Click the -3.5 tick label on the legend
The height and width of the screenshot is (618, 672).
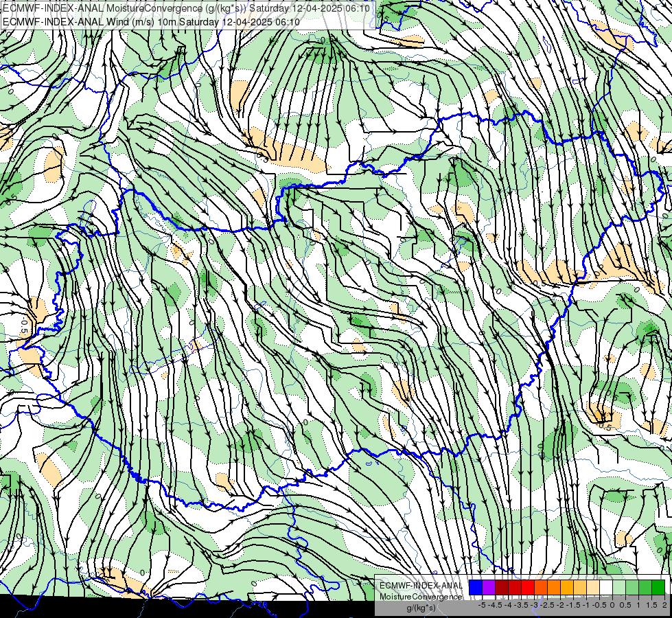tap(521, 605)
